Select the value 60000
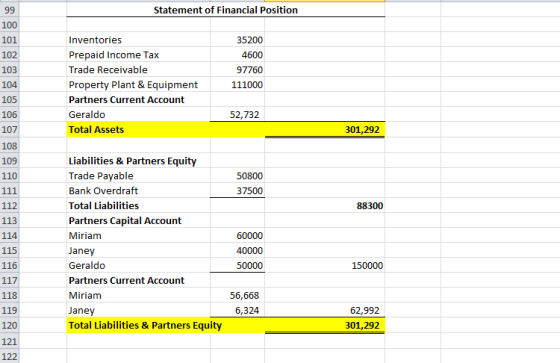This screenshot has width=560, height=363. [238, 235]
